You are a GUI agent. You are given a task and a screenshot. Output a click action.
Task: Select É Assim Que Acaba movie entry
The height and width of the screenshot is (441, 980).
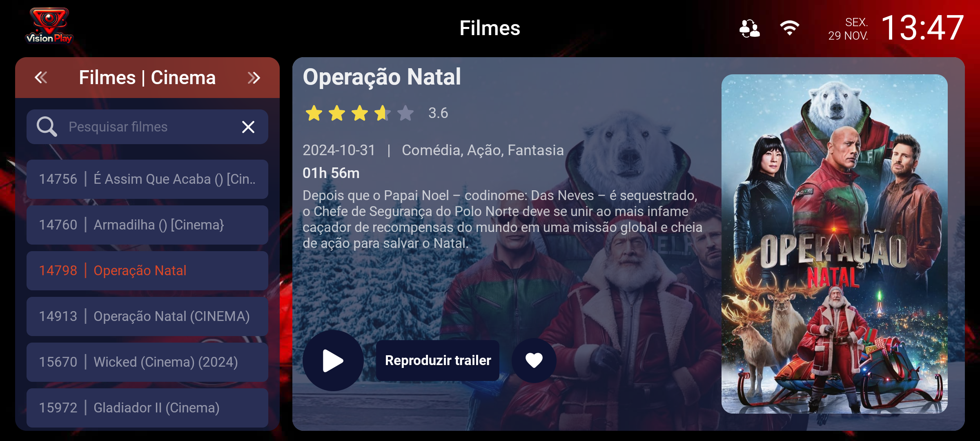[x=147, y=179]
